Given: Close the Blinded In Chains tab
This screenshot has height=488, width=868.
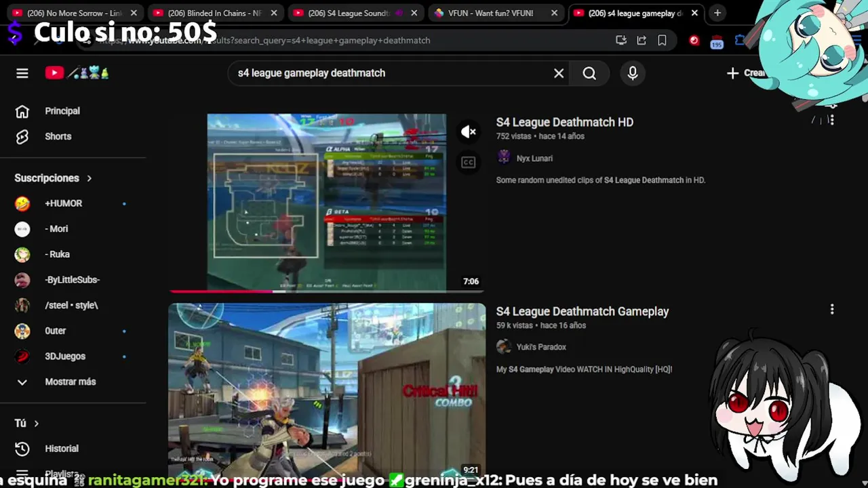Looking at the screenshot, I should point(274,13).
